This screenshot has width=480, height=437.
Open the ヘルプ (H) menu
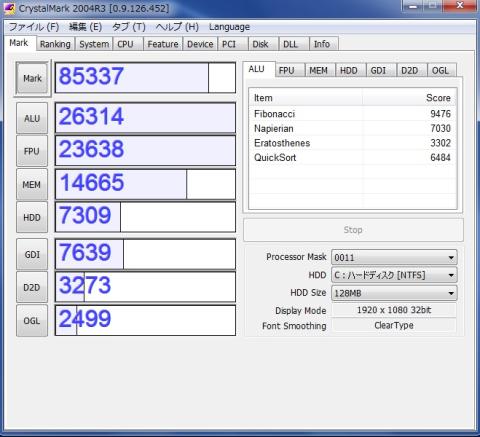point(177,27)
